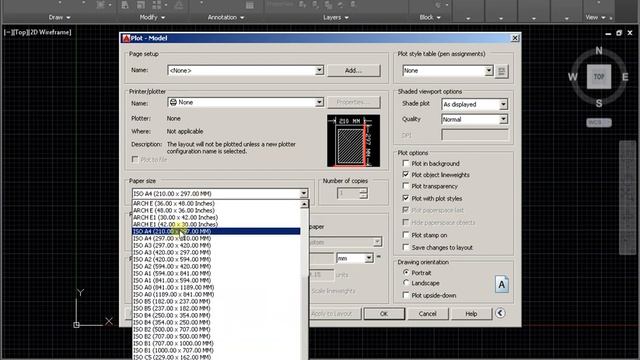Click the Help button
Screen dimensions: 640x360
click(471, 313)
